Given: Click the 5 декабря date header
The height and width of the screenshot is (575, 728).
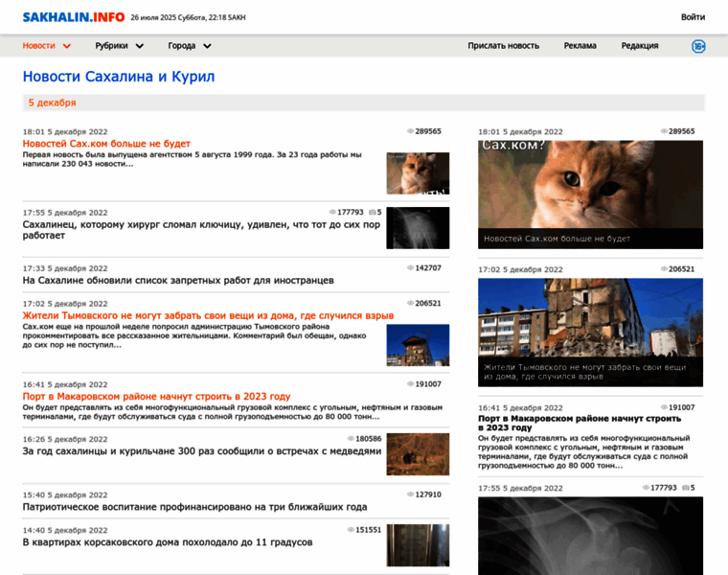Looking at the screenshot, I should [52, 103].
